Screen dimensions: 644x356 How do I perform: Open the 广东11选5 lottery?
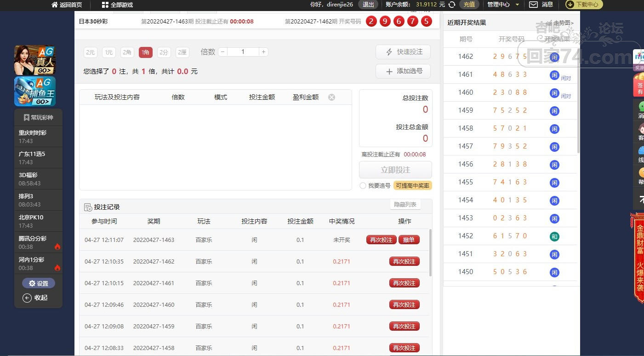pyautogui.click(x=39, y=158)
